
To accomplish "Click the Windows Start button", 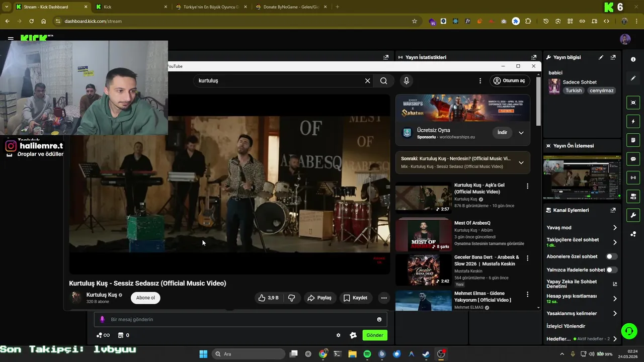I will 203,354.
